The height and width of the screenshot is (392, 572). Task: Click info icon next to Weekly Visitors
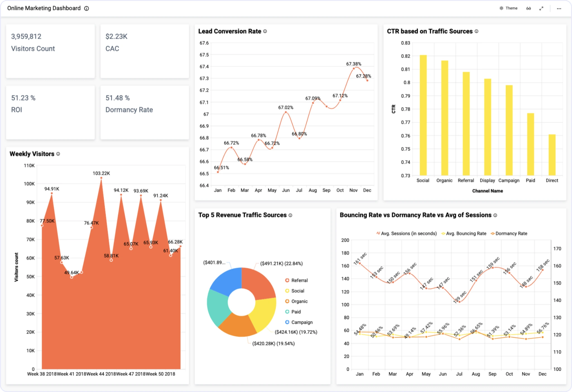pyautogui.click(x=58, y=154)
